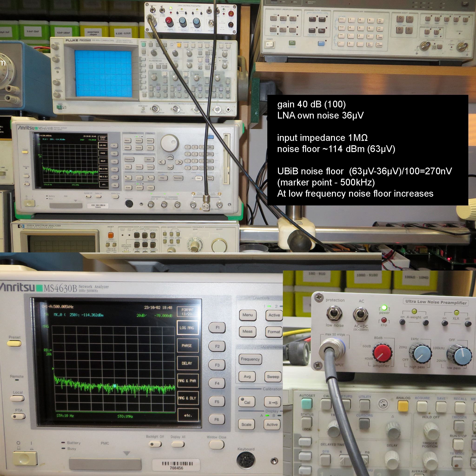Image resolution: width=476 pixels, height=476 pixels.
Task: Click the red amplifier gain knob
Action: pyautogui.click(x=383, y=353)
